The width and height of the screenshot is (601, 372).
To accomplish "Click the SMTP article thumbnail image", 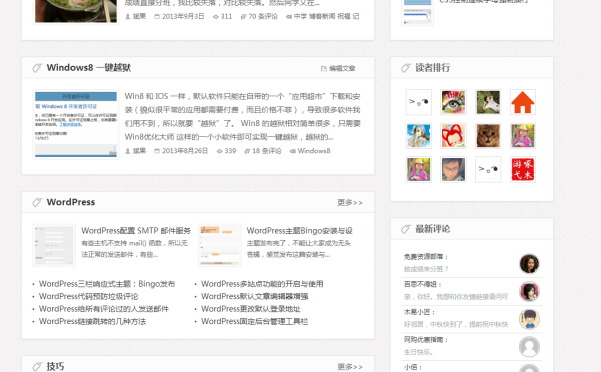I will (54, 245).
